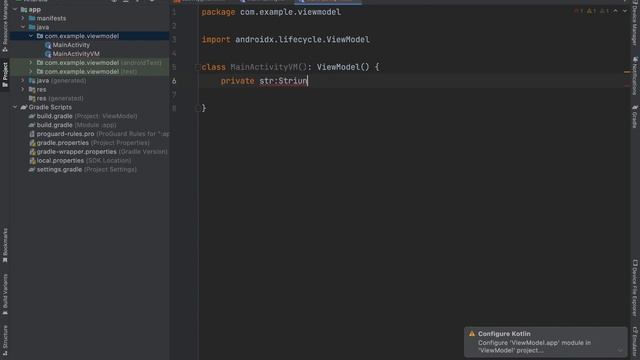Click the orange warning stripe mark
This screenshot has height=360, width=640.
click(627, 72)
